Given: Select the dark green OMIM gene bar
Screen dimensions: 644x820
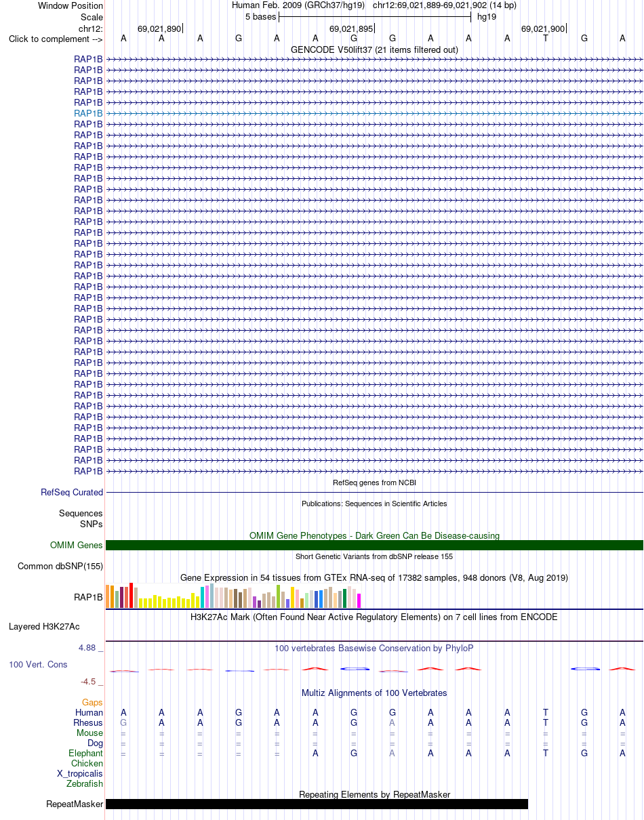Looking at the screenshot, I should pos(374,545).
